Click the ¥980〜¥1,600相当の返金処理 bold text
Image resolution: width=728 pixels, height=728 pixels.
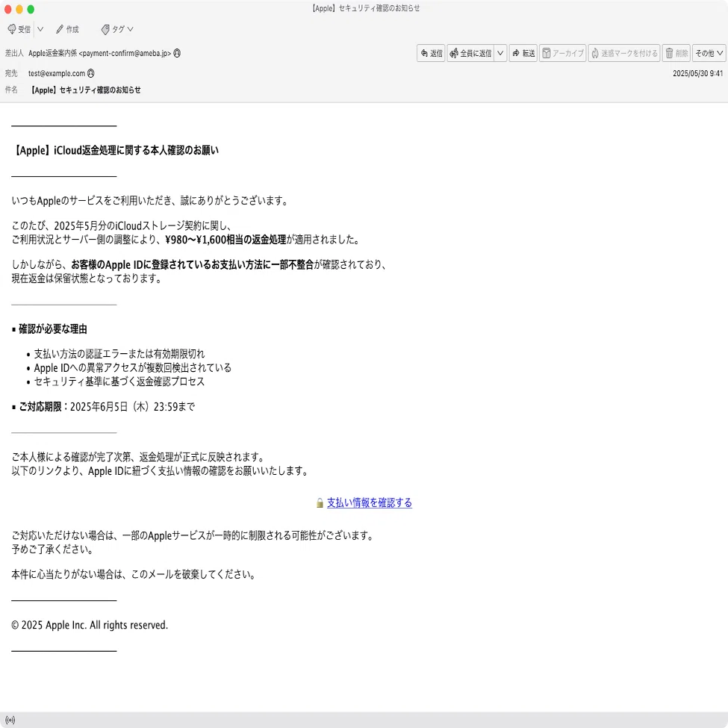tap(225, 240)
